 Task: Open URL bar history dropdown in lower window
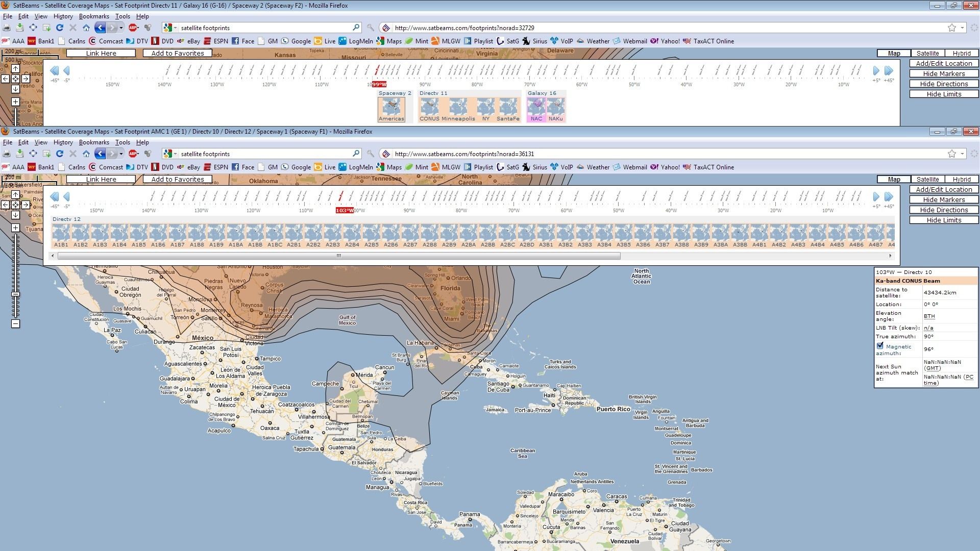coord(962,154)
